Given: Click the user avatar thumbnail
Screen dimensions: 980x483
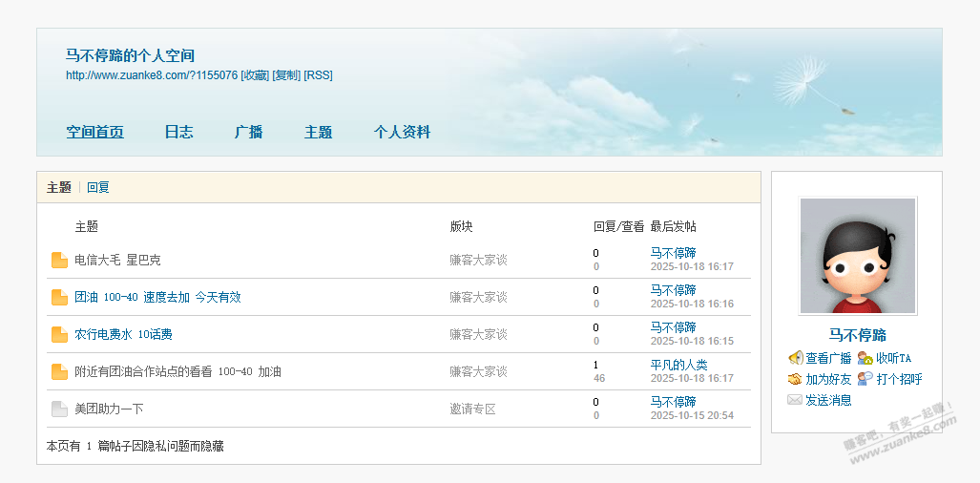Looking at the screenshot, I should (x=858, y=256).
